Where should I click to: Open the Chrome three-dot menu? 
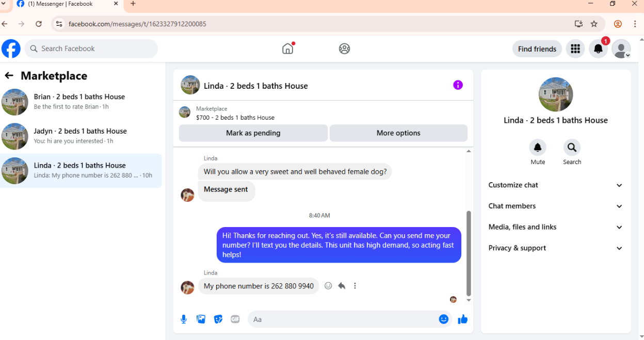pos(635,24)
